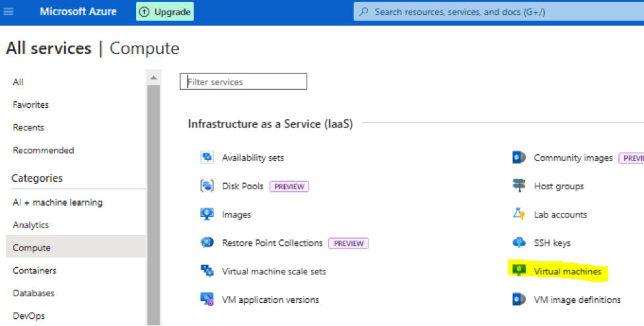Click the sidebar scrollbar up arrow

[153, 78]
